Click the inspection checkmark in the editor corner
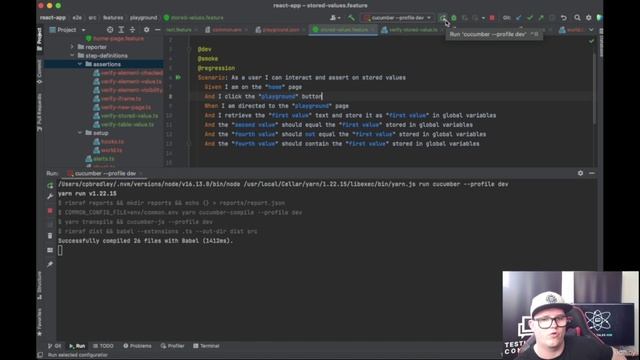The image size is (640, 360). pos(591,41)
